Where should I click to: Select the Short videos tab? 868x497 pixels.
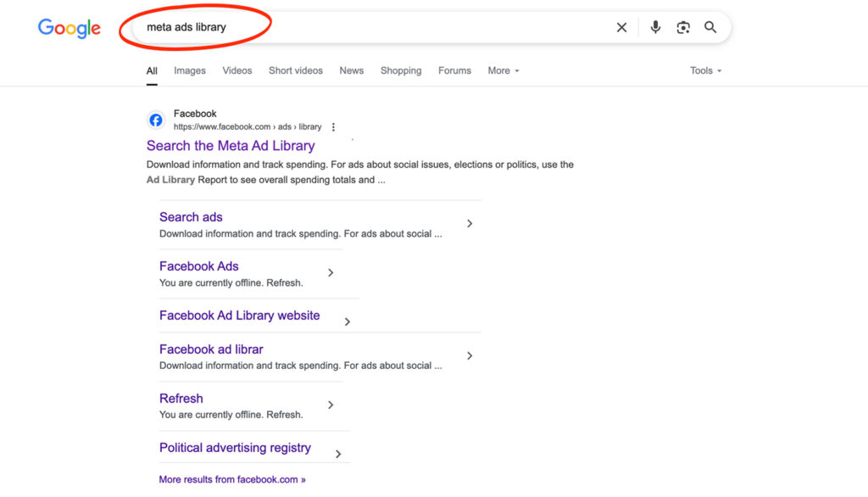tap(296, 71)
